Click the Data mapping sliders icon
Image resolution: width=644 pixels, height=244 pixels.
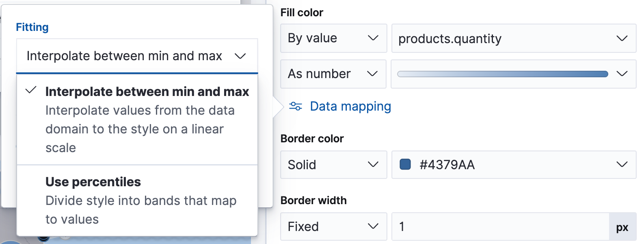click(x=295, y=107)
